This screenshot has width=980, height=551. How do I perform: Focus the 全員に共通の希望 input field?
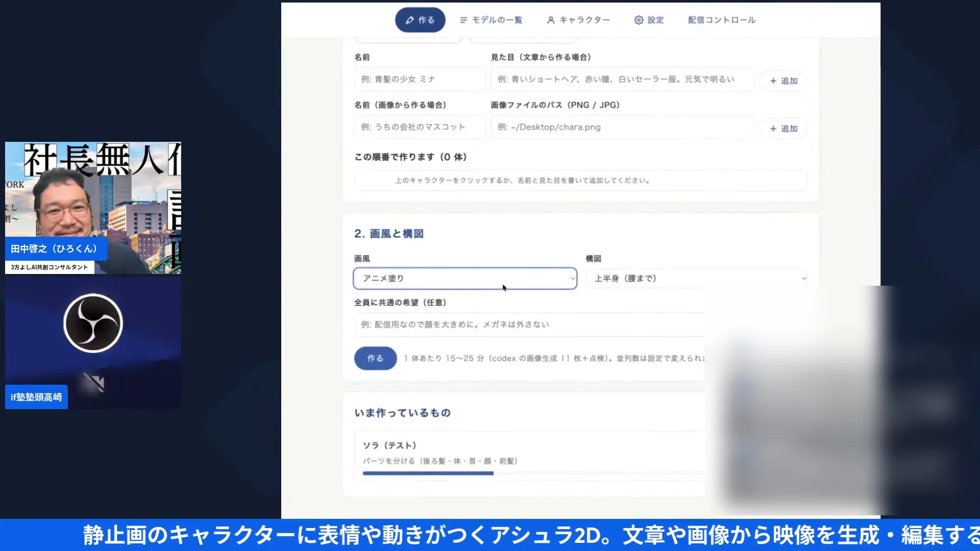click(529, 324)
